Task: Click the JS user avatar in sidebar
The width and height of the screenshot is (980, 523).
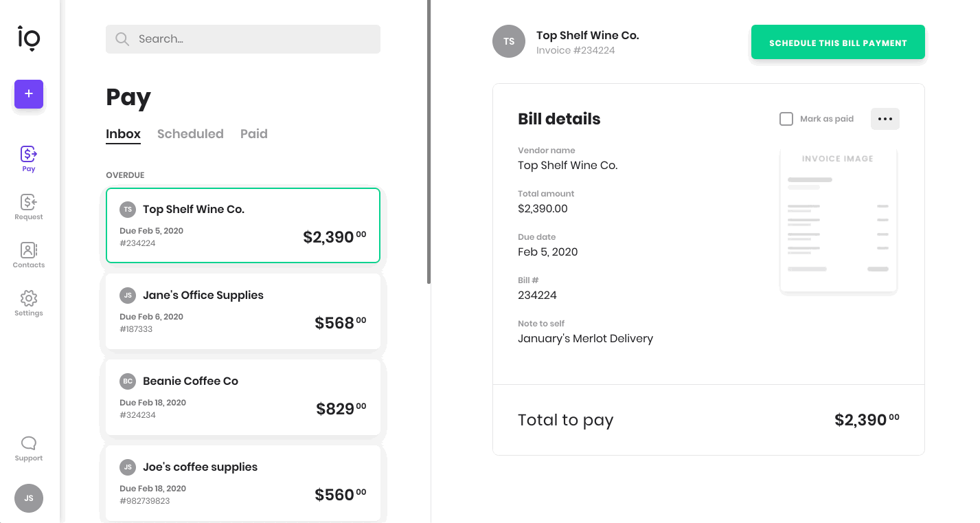Action: pos(29,498)
